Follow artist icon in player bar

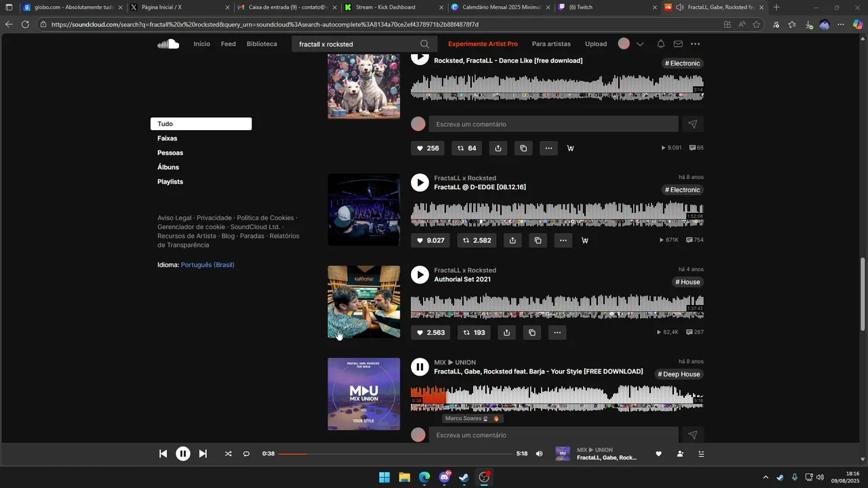pos(680,454)
